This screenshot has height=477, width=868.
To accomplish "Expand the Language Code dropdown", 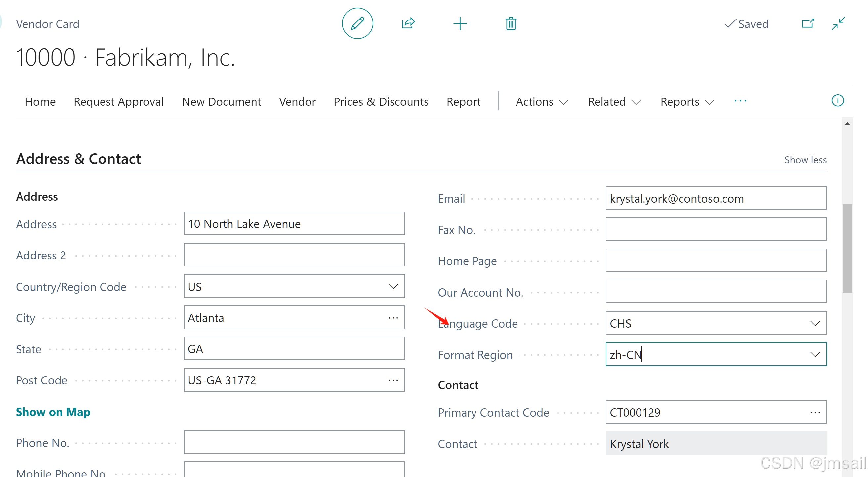I will click(x=815, y=323).
